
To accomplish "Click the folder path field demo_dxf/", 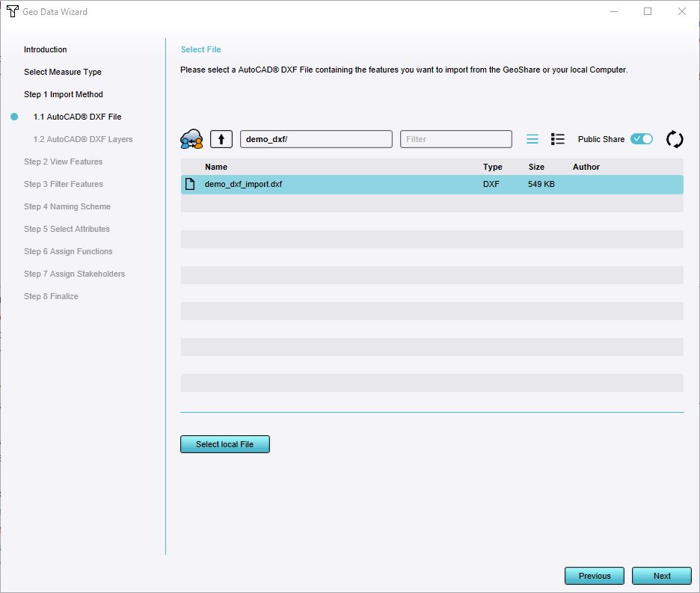I will click(x=316, y=139).
